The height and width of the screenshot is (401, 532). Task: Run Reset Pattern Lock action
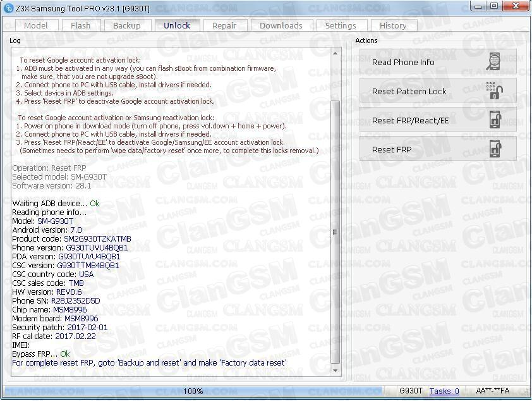(x=438, y=90)
